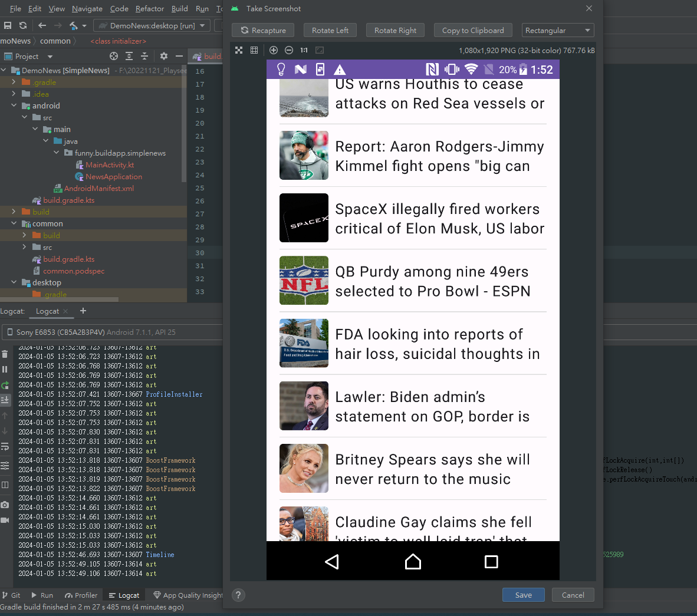Open help with the question mark button
Image resolution: width=697 pixels, height=616 pixels.
pos(238,595)
